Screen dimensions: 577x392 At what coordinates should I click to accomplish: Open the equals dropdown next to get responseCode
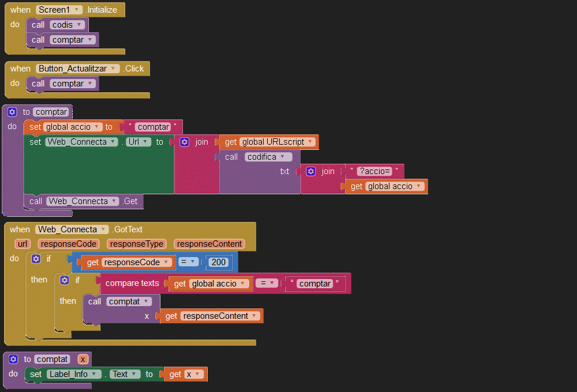click(x=194, y=262)
